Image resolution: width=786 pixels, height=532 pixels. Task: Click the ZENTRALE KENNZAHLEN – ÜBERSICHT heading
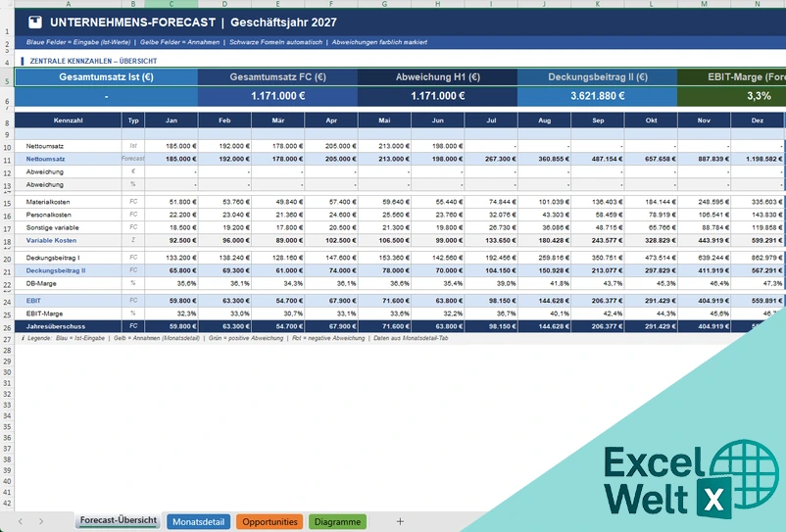tap(93, 61)
